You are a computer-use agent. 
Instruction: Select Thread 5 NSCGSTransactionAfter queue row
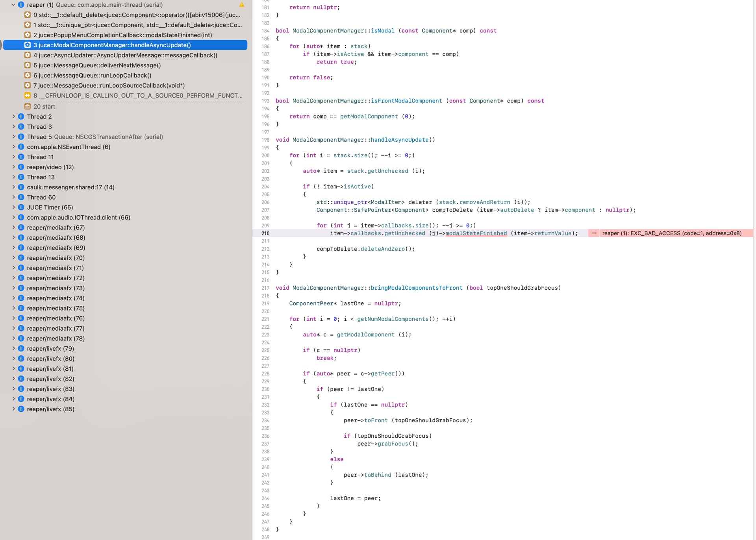click(94, 137)
